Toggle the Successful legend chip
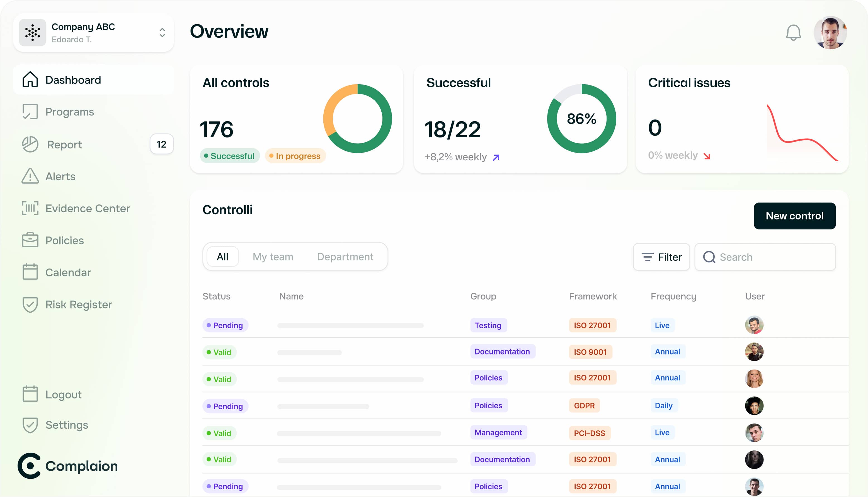 (x=229, y=156)
